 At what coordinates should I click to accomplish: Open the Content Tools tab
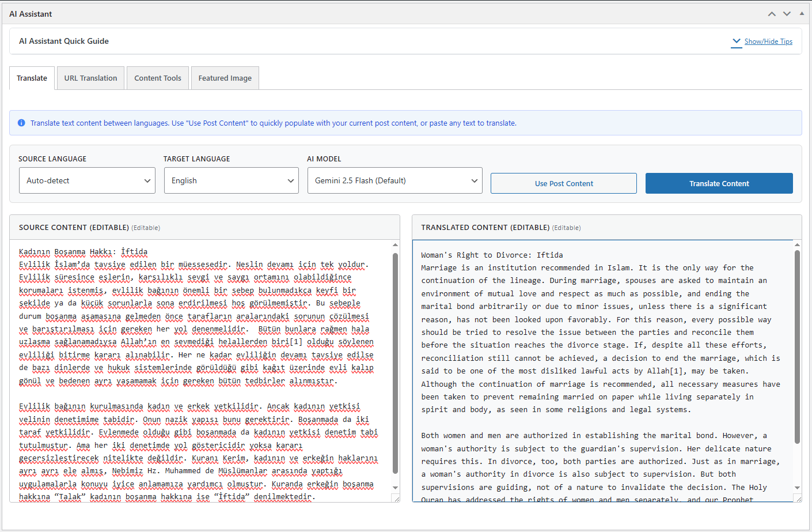(x=158, y=78)
